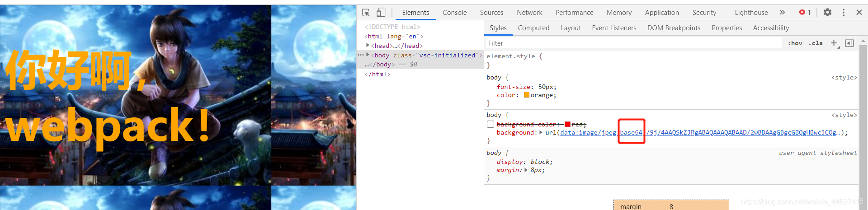This screenshot has height=210, width=868.
Task: Open more DevTools tabs chevron
Action: (782, 13)
